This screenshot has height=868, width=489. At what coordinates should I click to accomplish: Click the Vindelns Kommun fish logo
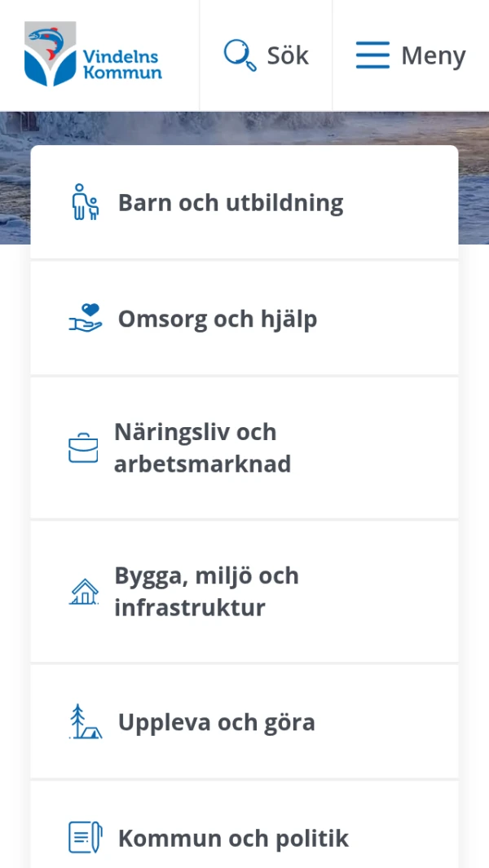click(x=51, y=54)
